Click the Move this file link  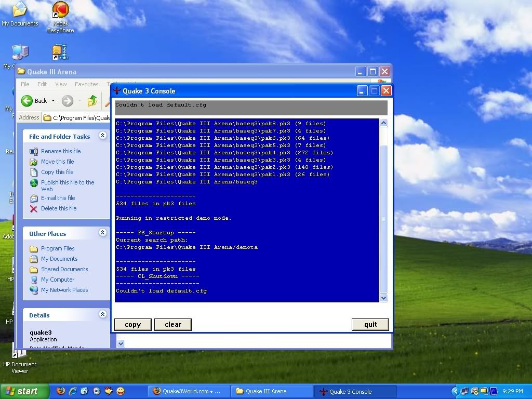click(x=57, y=162)
